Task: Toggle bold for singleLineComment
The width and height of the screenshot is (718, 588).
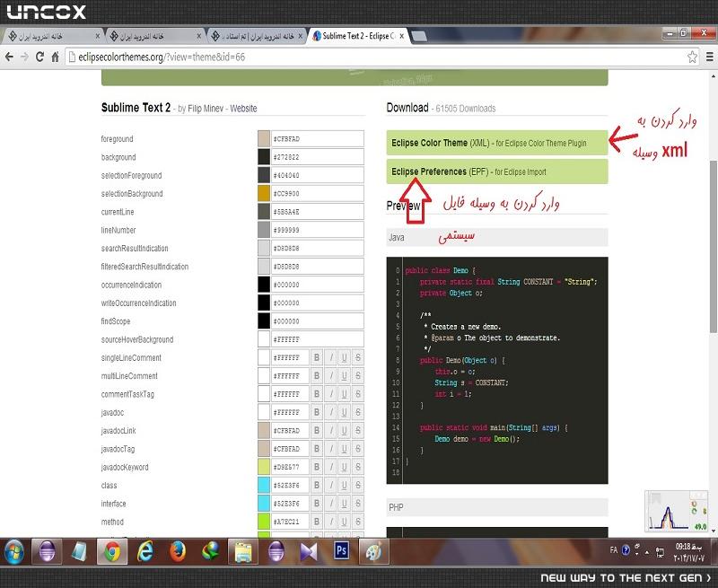Action: [x=317, y=357]
